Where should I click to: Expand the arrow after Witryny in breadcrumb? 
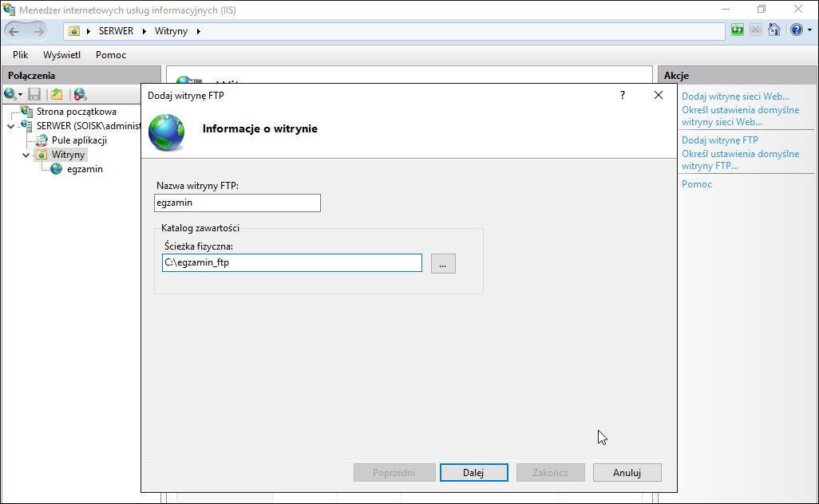199,31
